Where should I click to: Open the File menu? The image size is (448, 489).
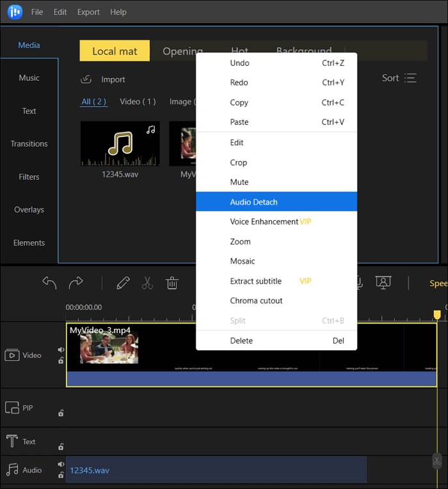click(x=37, y=12)
